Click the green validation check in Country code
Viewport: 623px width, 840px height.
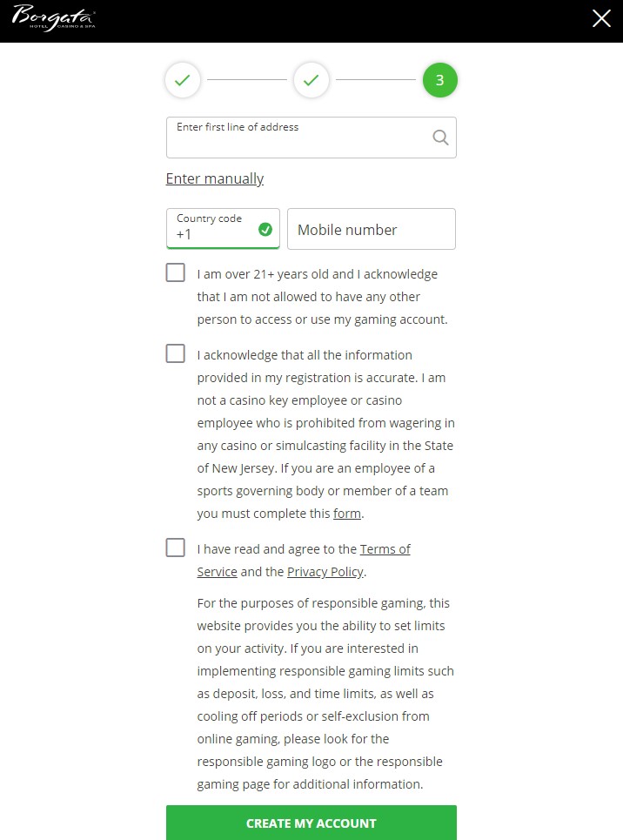(265, 230)
